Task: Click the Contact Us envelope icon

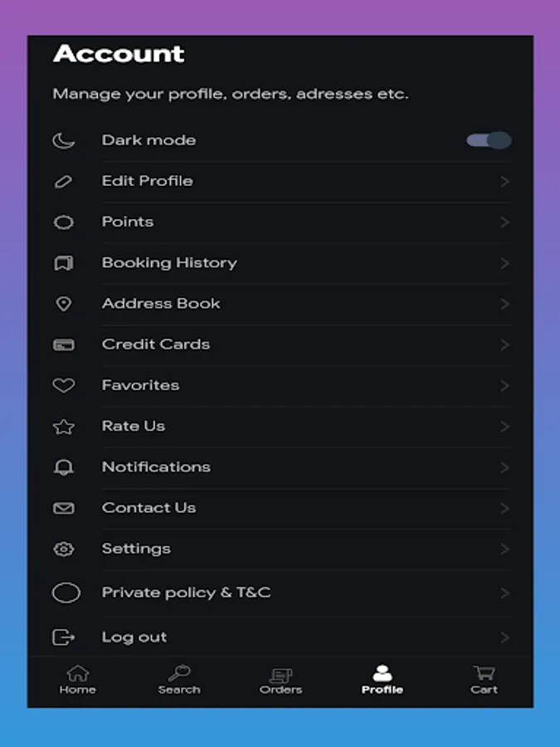Action: click(x=64, y=508)
